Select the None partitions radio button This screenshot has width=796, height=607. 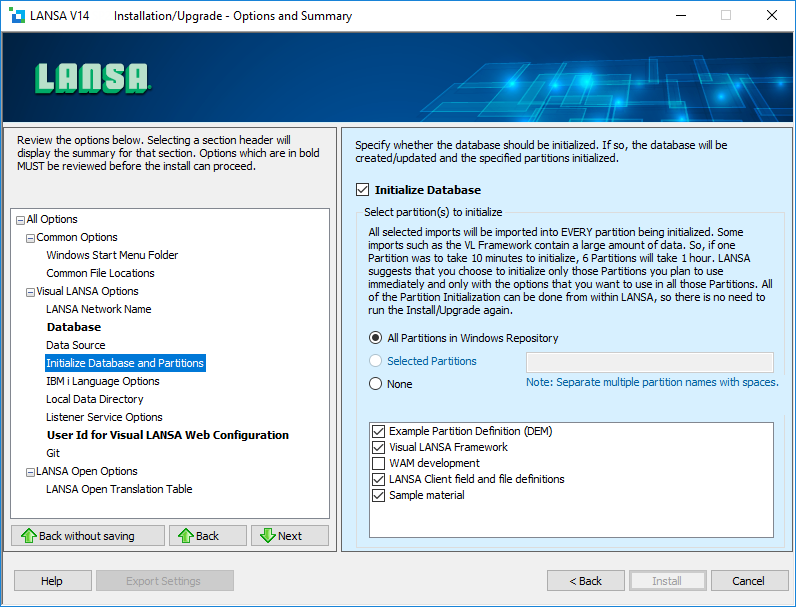coord(375,384)
